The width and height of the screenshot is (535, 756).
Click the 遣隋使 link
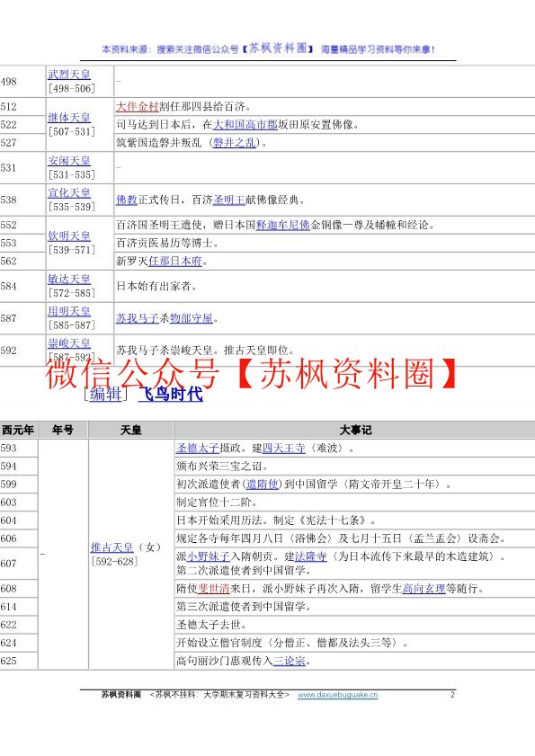tap(263, 484)
